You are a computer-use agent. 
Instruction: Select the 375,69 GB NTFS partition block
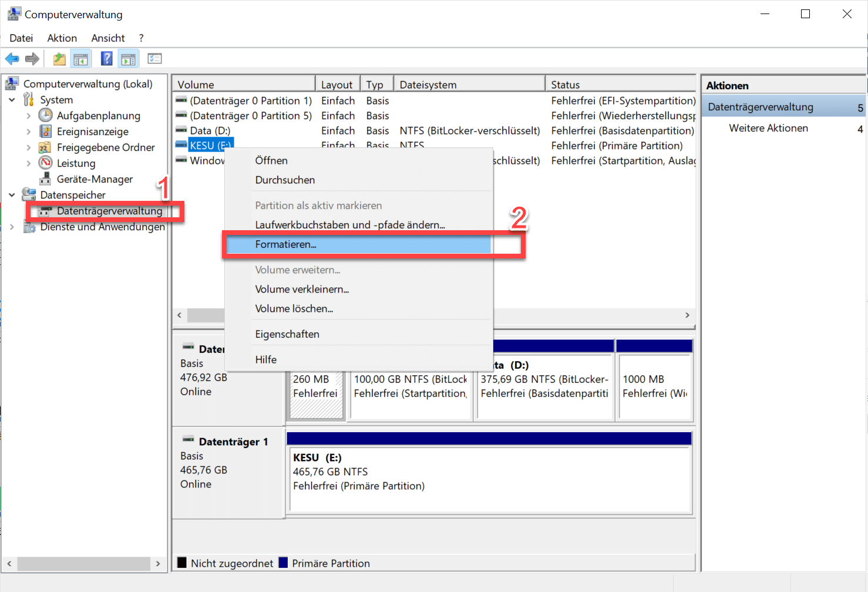point(546,388)
